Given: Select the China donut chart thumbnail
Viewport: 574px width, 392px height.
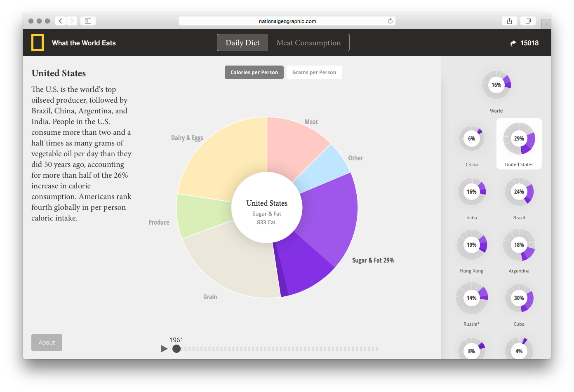Looking at the screenshot, I should [472, 139].
